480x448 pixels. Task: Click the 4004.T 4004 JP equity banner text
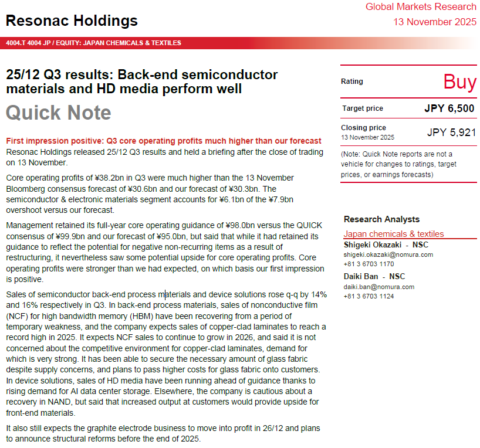93,43
